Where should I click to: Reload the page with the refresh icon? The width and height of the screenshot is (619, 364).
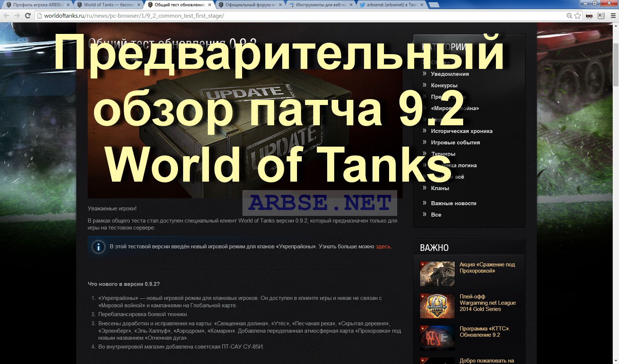[x=28, y=15]
